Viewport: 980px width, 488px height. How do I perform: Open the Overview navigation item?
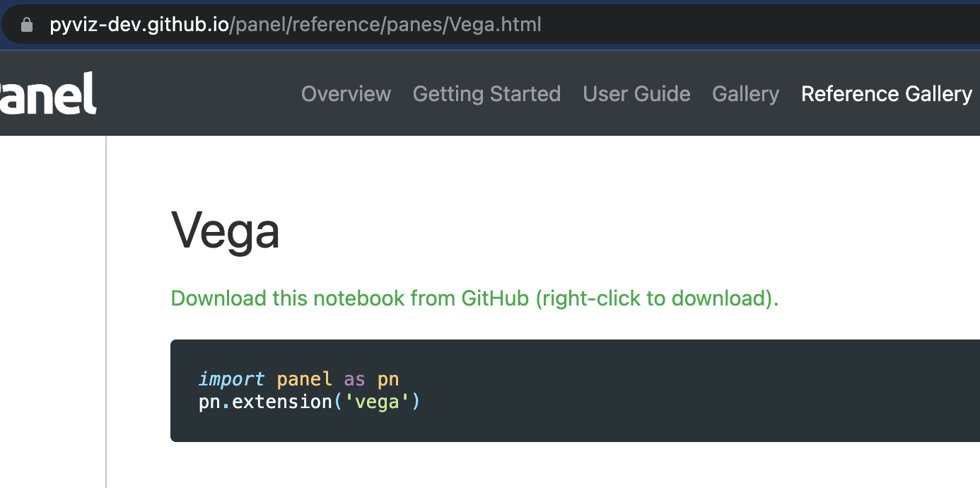[x=346, y=93]
